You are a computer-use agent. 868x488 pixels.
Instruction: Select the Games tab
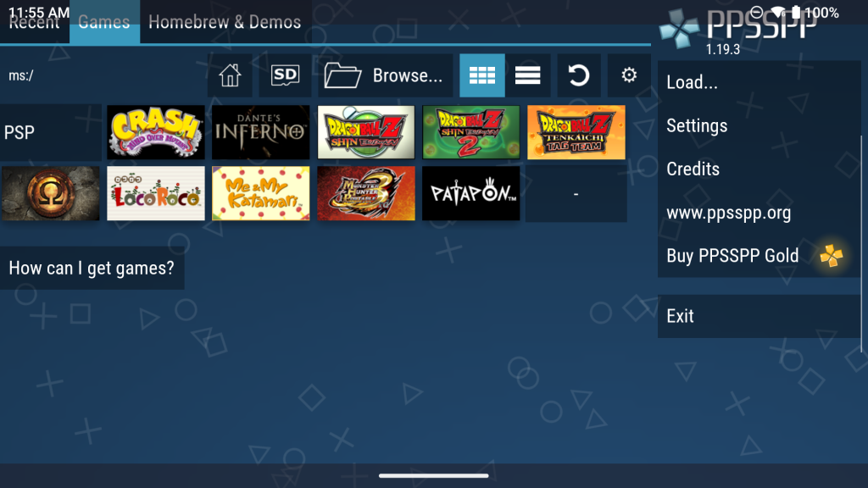[x=104, y=21]
